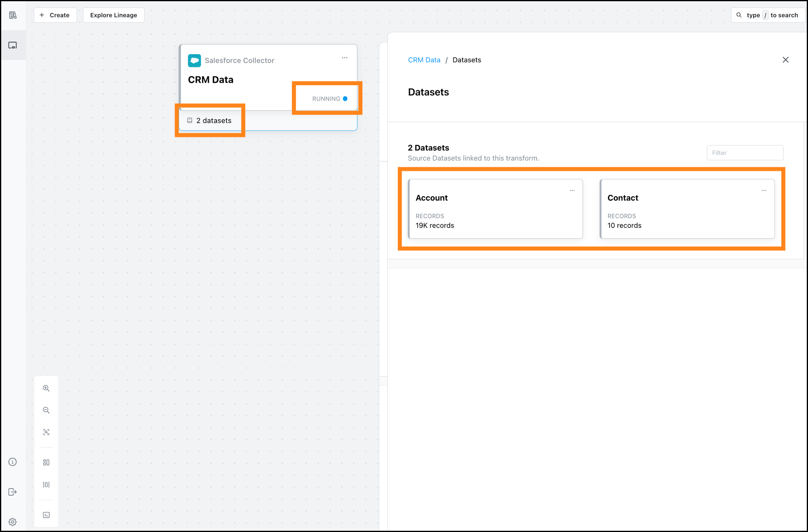Click the logout exit icon
The height and width of the screenshot is (532, 808).
(x=13, y=492)
